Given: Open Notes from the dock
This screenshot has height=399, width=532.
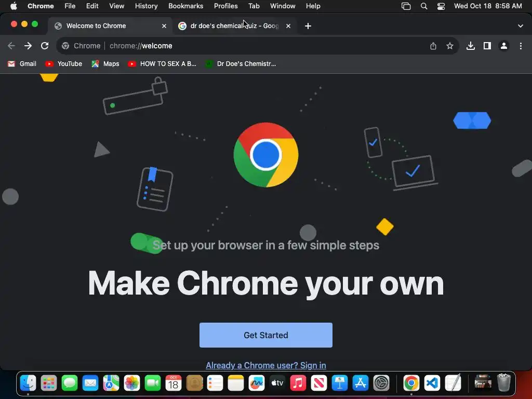Looking at the screenshot, I should pyautogui.click(x=236, y=383).
